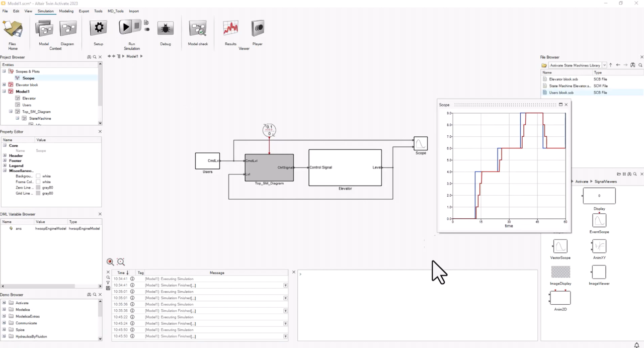Select Users block in diagram
This screenshot has height=348, width=644.
click(207, 161)
